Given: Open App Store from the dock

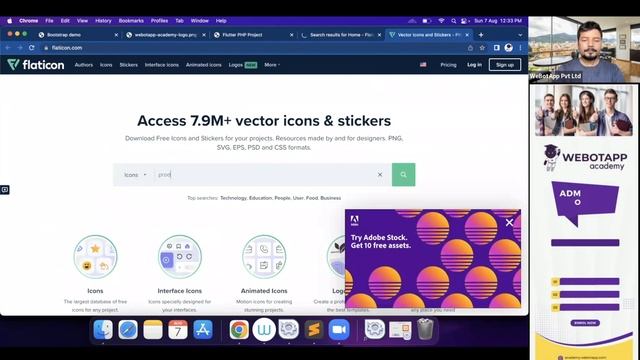Looking at the screenshot, I should [x=203, y=329].
